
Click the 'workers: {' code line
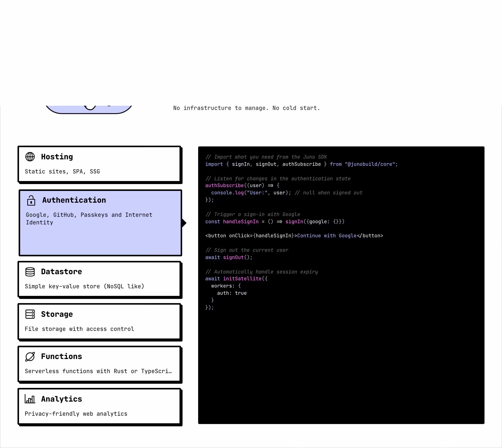(x=226, y=286)
